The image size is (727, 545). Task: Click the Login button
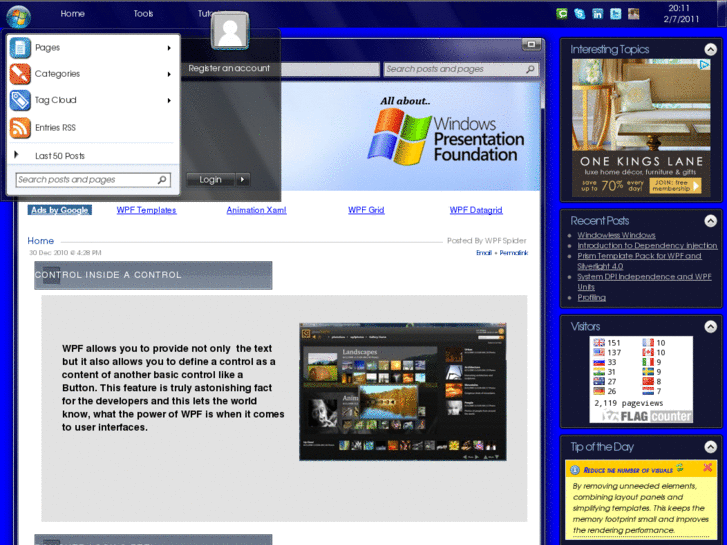point(210,180)
